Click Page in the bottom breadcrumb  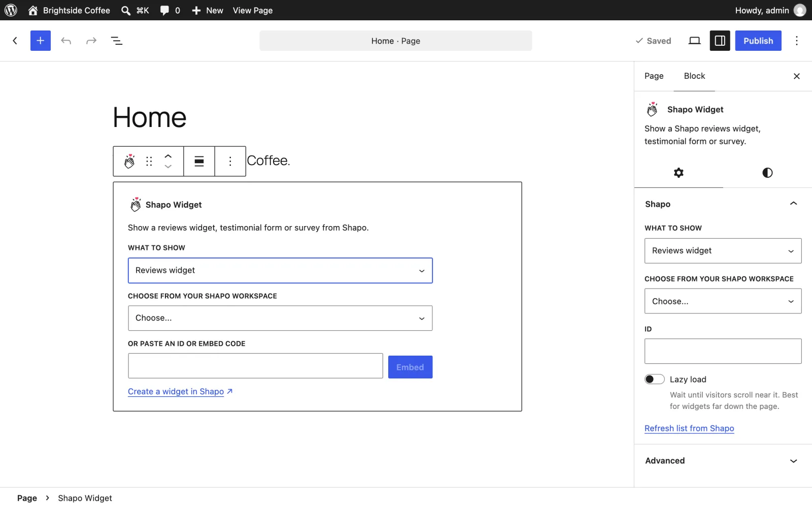(27, 498)
